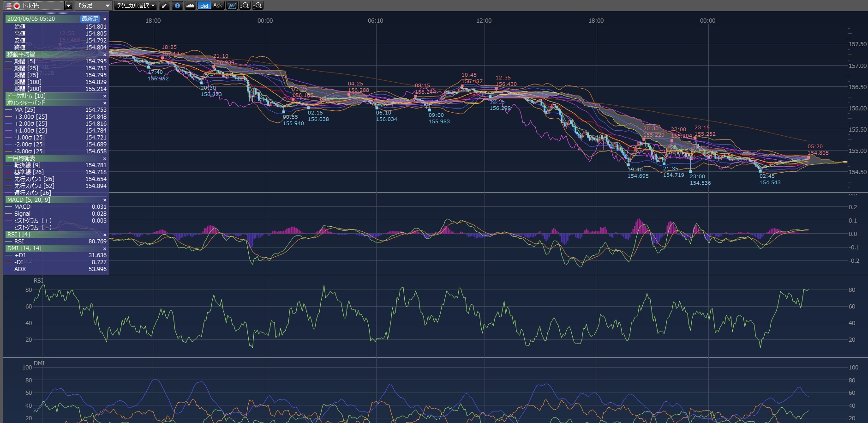Switch price display to Bid
The image size is (868, 423).
[x=204, y=6]
